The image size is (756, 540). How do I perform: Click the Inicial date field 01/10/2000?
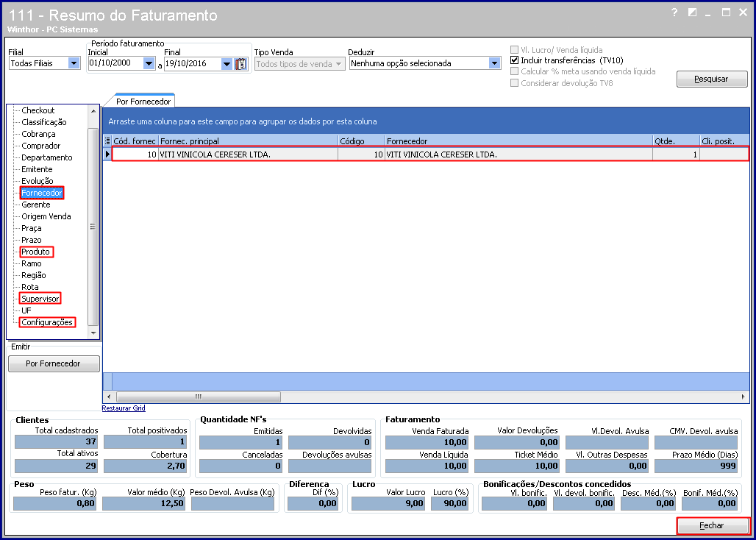pyautogui.click(x=115, y=63)
